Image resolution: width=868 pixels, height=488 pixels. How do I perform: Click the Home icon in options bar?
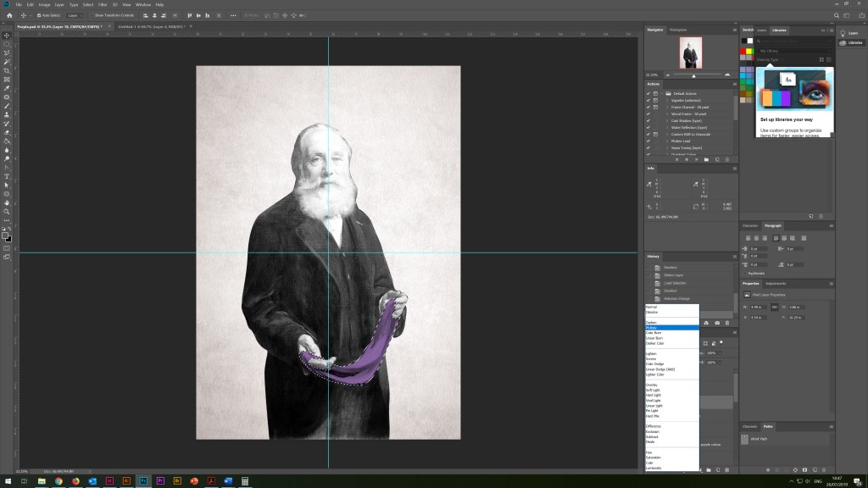9,15
